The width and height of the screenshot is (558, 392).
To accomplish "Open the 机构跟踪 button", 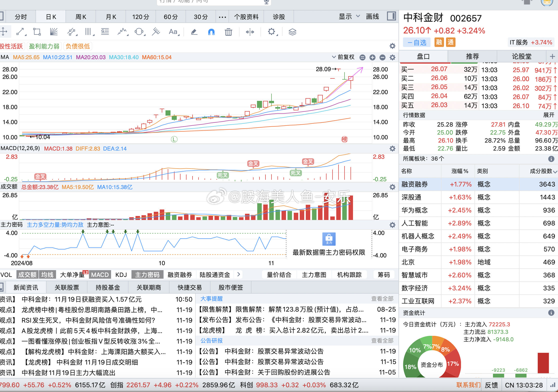I will click(x=349, y=275).
